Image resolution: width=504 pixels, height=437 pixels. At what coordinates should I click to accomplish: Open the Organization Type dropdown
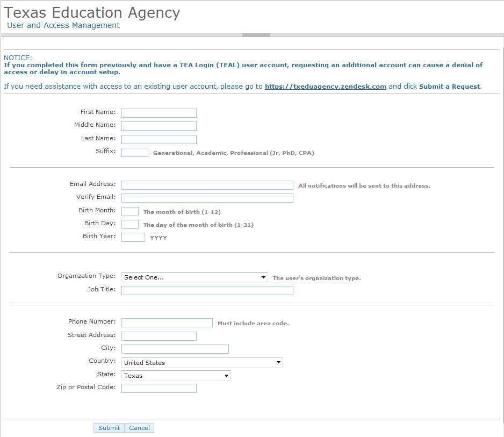click(x=193, y=277)
